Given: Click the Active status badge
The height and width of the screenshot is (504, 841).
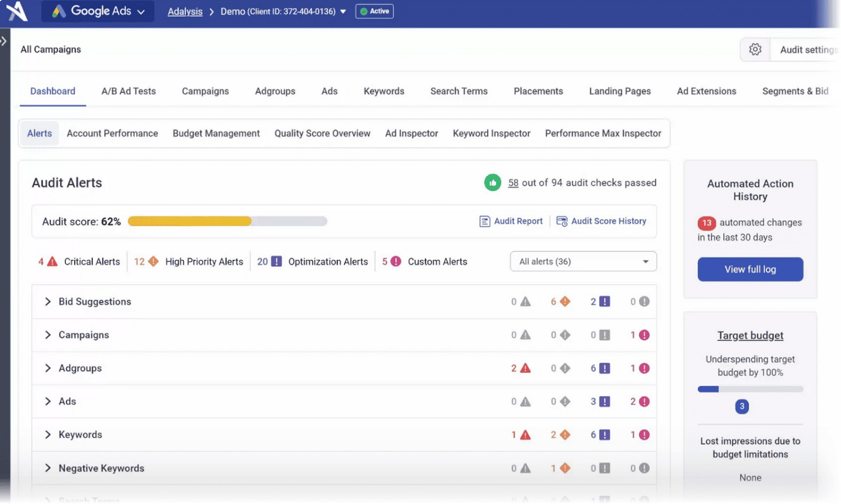Looking at the screenshot, I should click(x=374, y=11).
